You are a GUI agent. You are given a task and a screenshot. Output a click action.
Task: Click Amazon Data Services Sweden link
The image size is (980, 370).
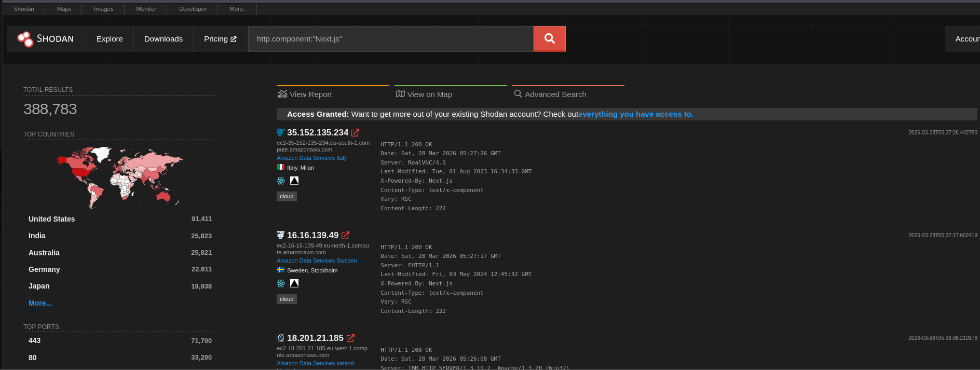click(317, 261)
